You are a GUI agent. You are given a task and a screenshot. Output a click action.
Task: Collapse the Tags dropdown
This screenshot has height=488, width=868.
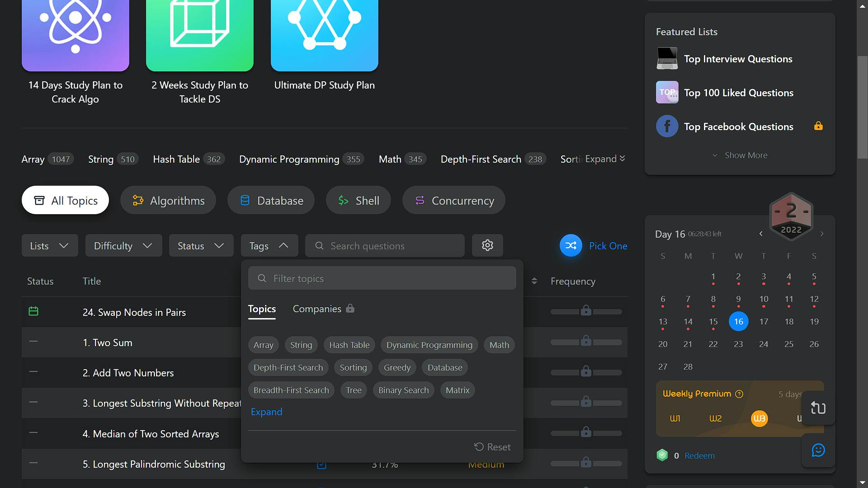[269, 245]
